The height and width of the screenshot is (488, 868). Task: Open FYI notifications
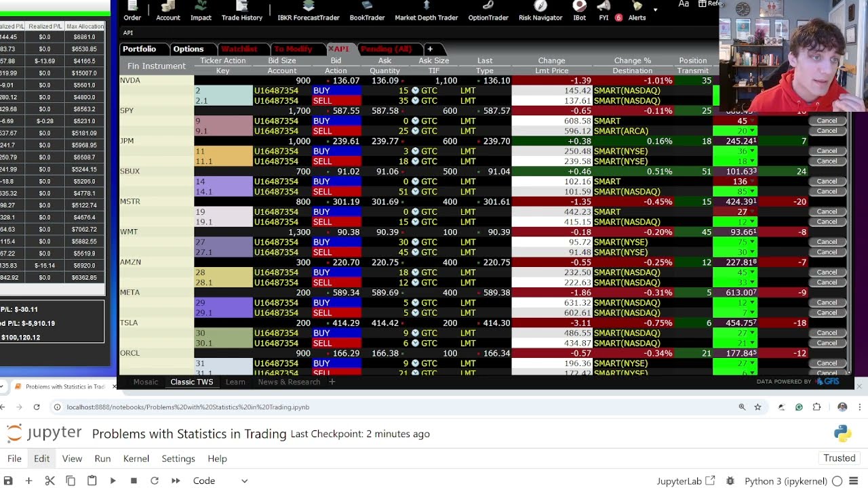604,11
